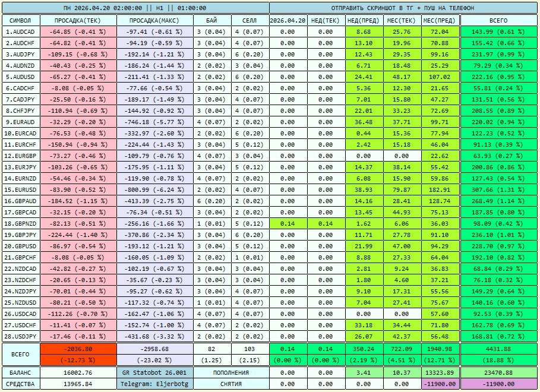This screenshot has height=392, width=540.
Task: Click the total 307.66 (1.31 %) for EURUSD
Action: pyautogui.click(x=498, y=190)
